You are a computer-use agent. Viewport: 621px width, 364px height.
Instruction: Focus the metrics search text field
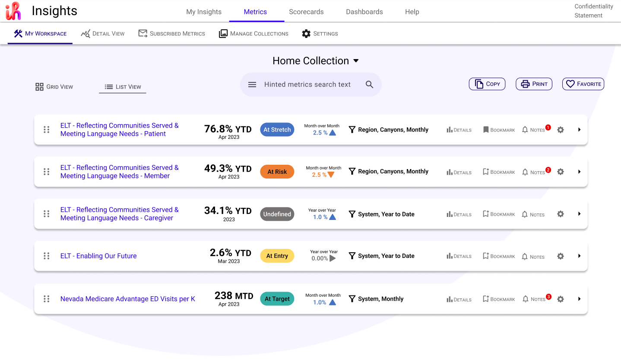(307, 85)
